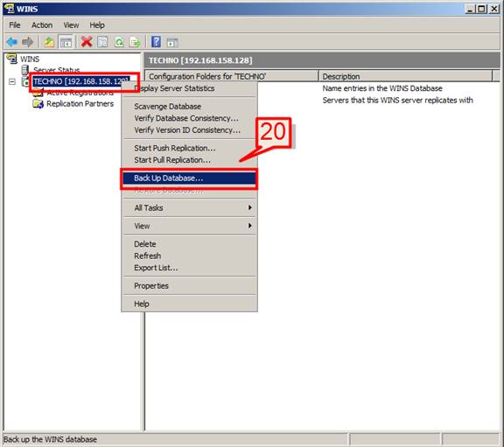This screenshot has width=504, height=447.
Task: Select the WINS root tree node
Action: point(30,59)
